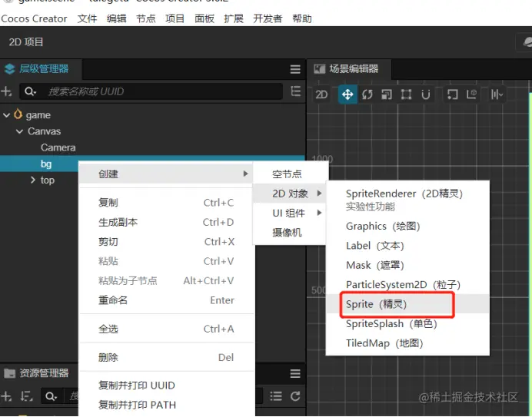Click the add asset plus icon
The width and height of the screenshot is (532, 417).
6,396
